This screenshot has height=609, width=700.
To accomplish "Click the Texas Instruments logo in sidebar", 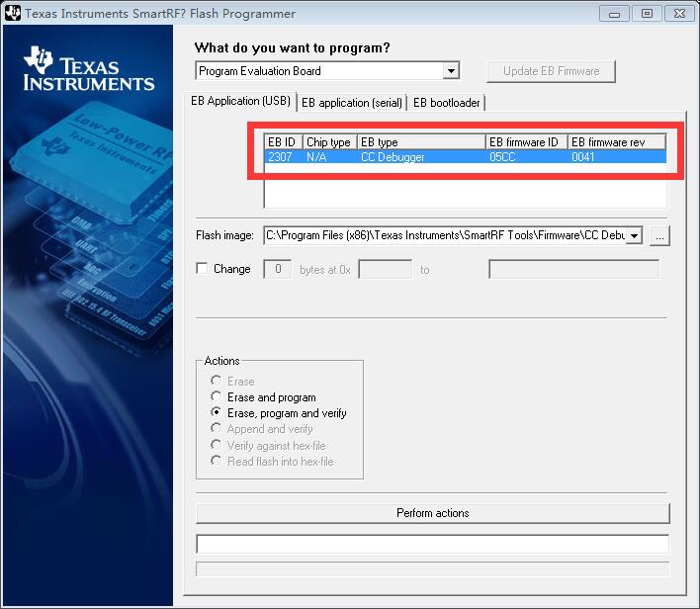I will tap(89, 69).
